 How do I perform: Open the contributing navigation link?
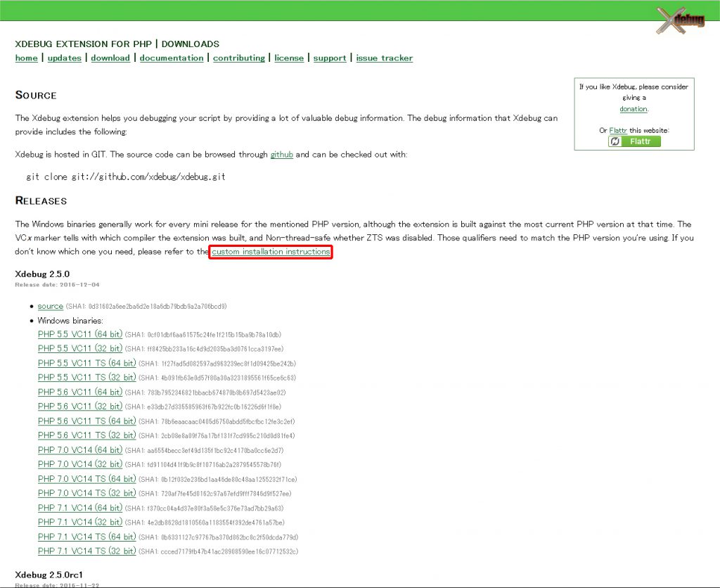[x=239, y=58]
